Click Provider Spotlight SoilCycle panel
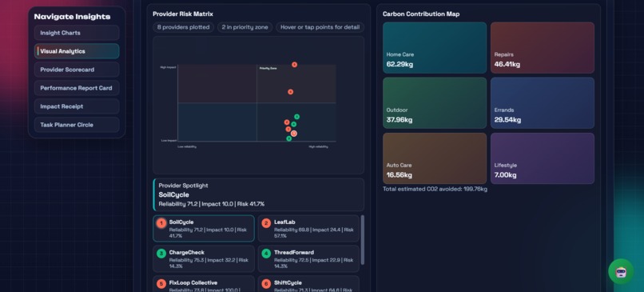Viewport: 644px width, 292px height. (x=258, y=194)
